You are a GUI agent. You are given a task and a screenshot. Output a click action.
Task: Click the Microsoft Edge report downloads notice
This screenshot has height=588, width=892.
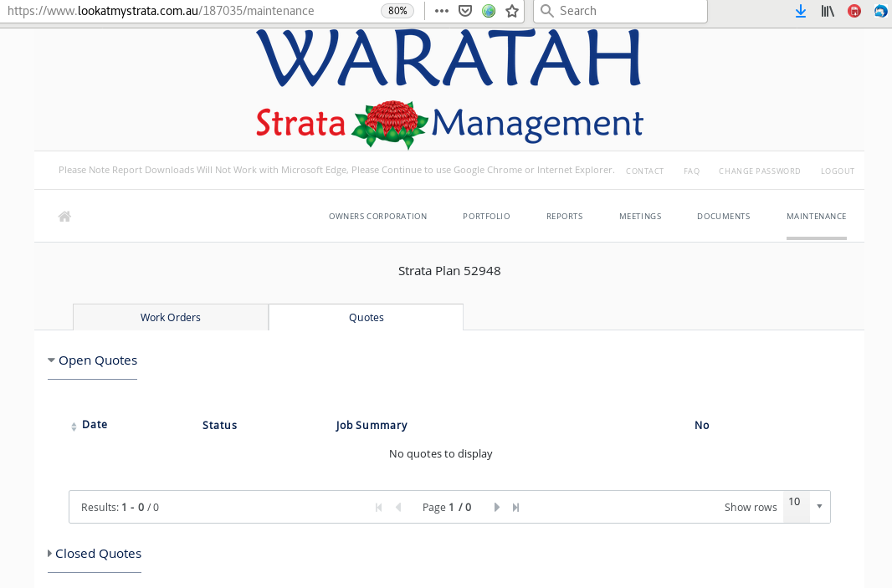click(336, 170)
